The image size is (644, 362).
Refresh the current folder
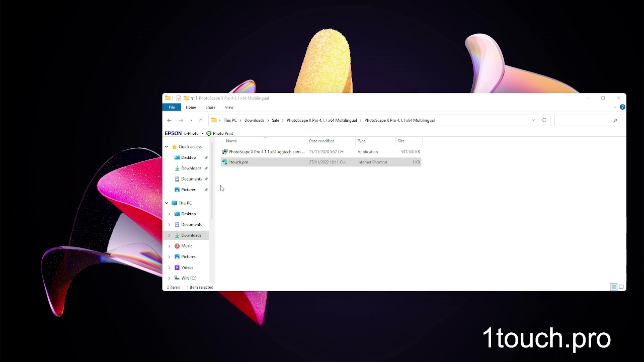tap(544, 120)
